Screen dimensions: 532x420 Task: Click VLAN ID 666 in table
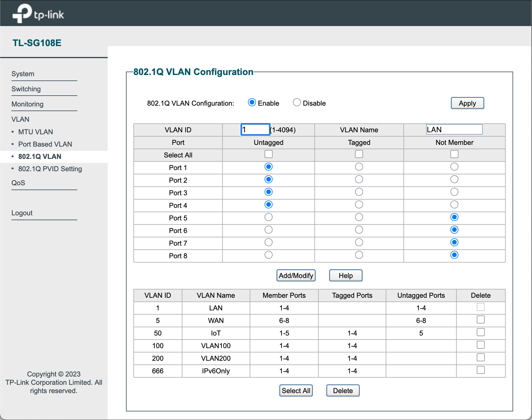tap(158, 371)
